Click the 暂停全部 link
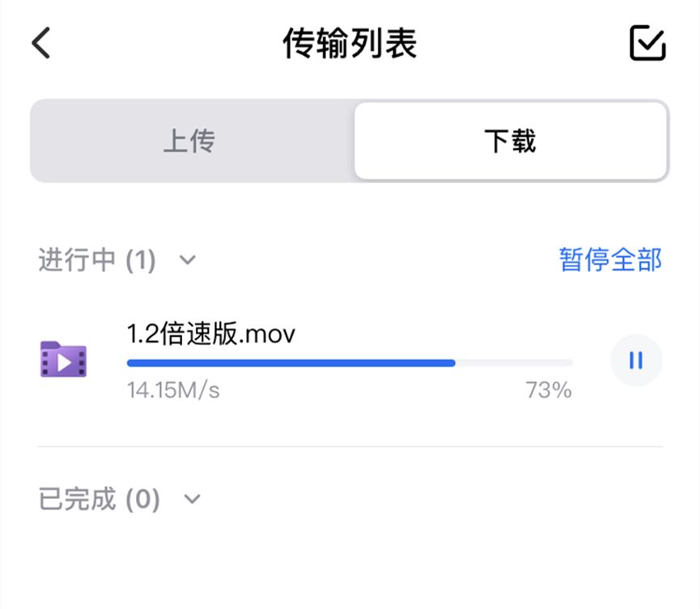The width and height of the screenshot is (700, 609). tap(611, 259)
